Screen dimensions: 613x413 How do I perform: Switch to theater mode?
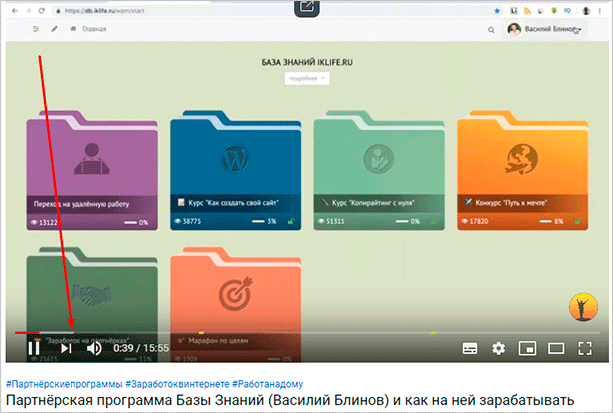click(x=556, y=348)
